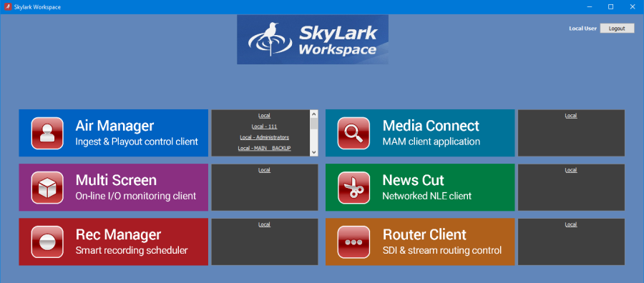Viewport: 644px width, 283px height.
Task: Choose the Local - Administrators link
Action: 264,137
